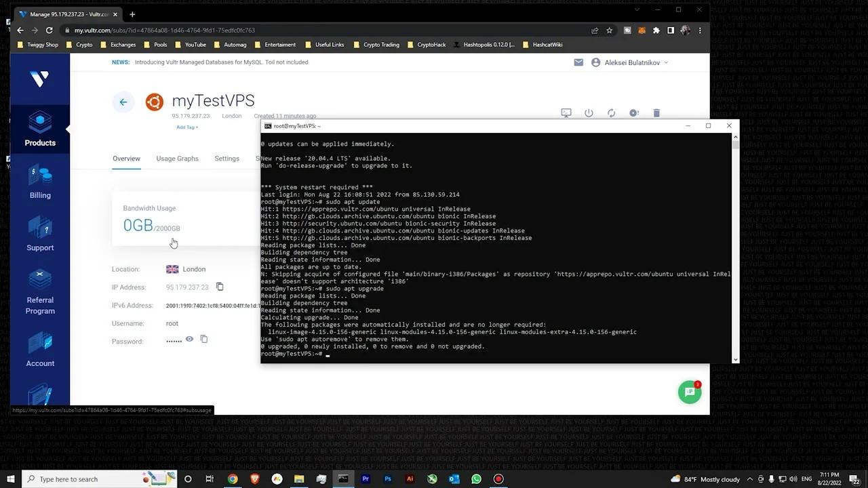The height and width of the screenshot is (488, 868).
Task: Open the server console icon
Action: [x=566, y=113]
